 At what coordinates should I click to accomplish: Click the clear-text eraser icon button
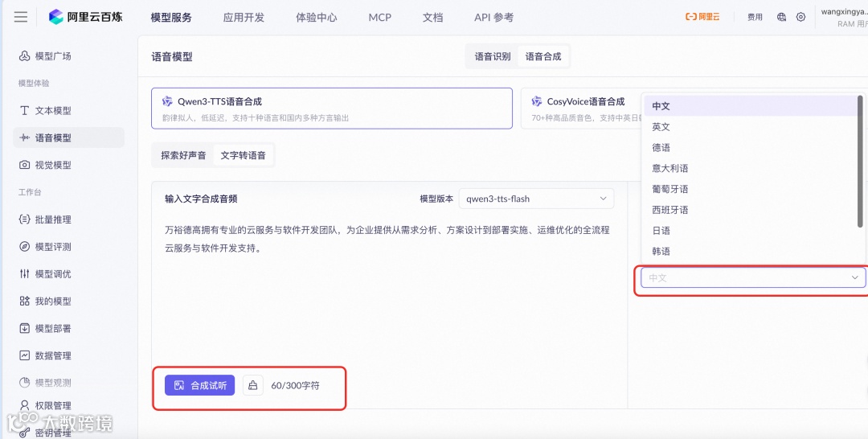(x=253, y=385)
